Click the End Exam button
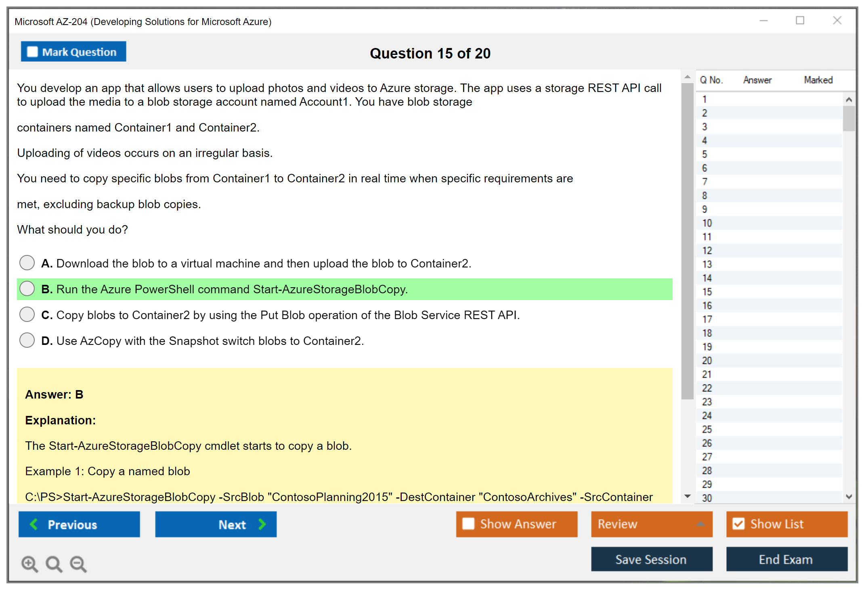Image resolution: width=868 pixels, height=593 pixels. [x=786, y=559]
